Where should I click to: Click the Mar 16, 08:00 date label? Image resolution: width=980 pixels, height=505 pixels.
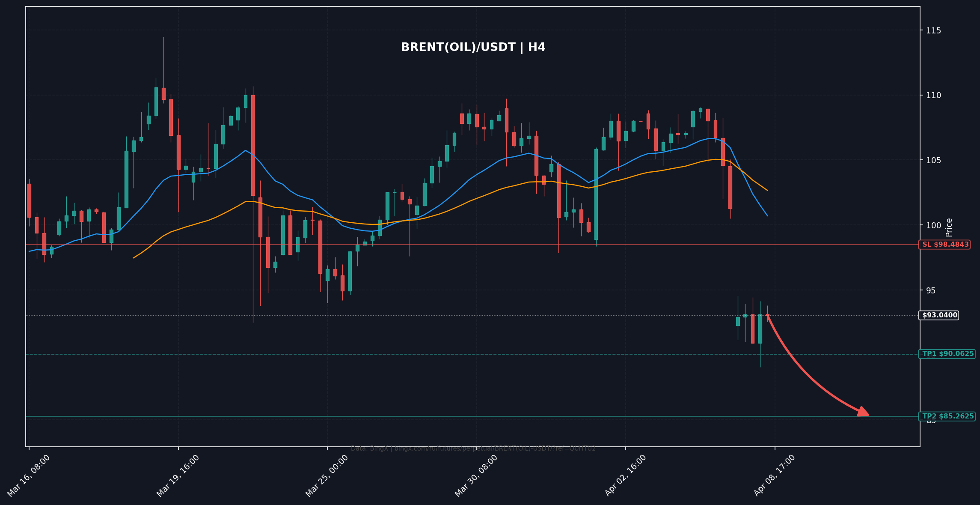(29, 475)
